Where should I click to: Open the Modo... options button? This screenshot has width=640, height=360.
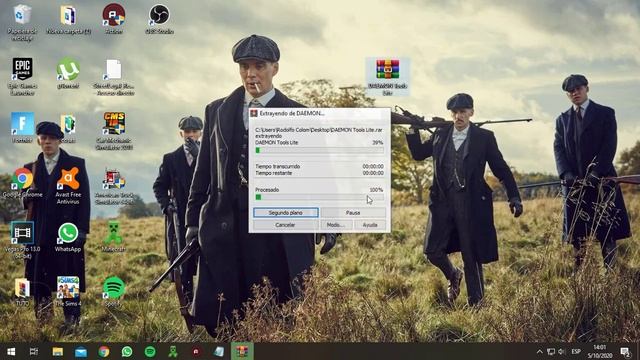tap(336, 225)
